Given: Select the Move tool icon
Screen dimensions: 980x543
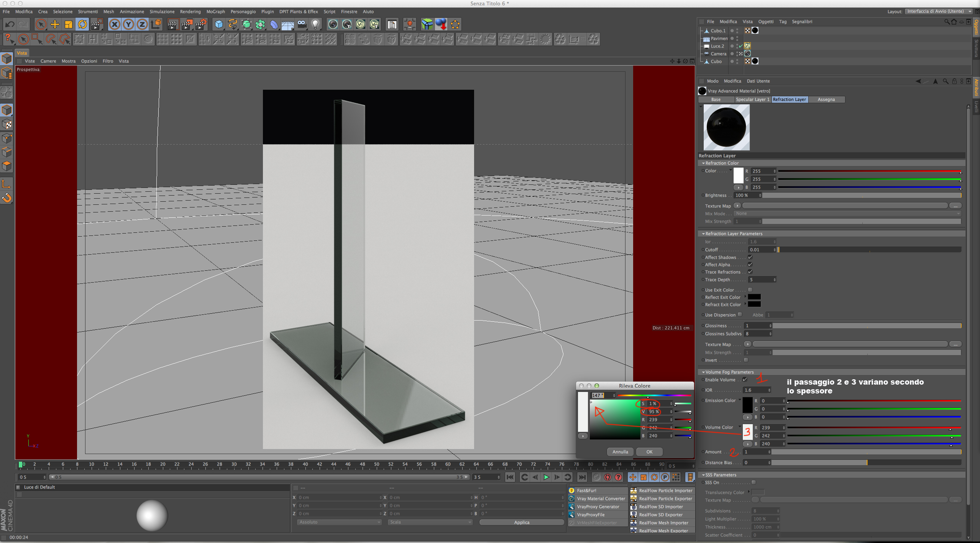Looking at the screenshot, I should coord(55,25).
